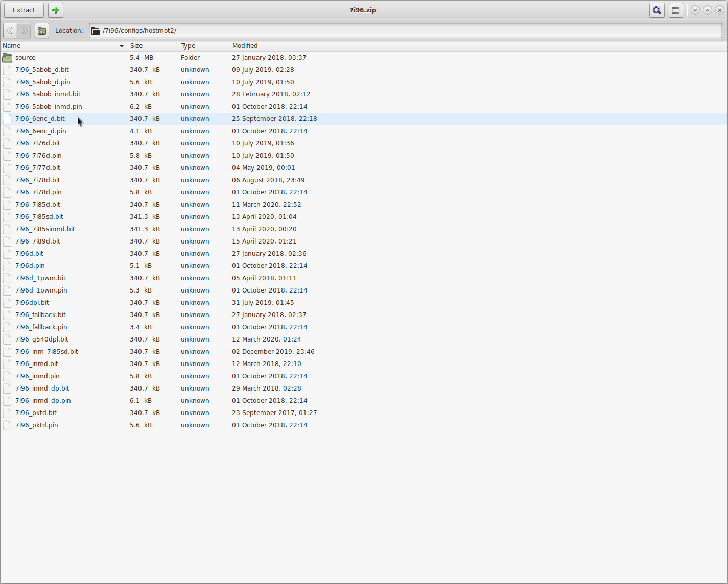Add files with the green plus icon
Screen dimensions: 728x584
click(x=56, y=10)
